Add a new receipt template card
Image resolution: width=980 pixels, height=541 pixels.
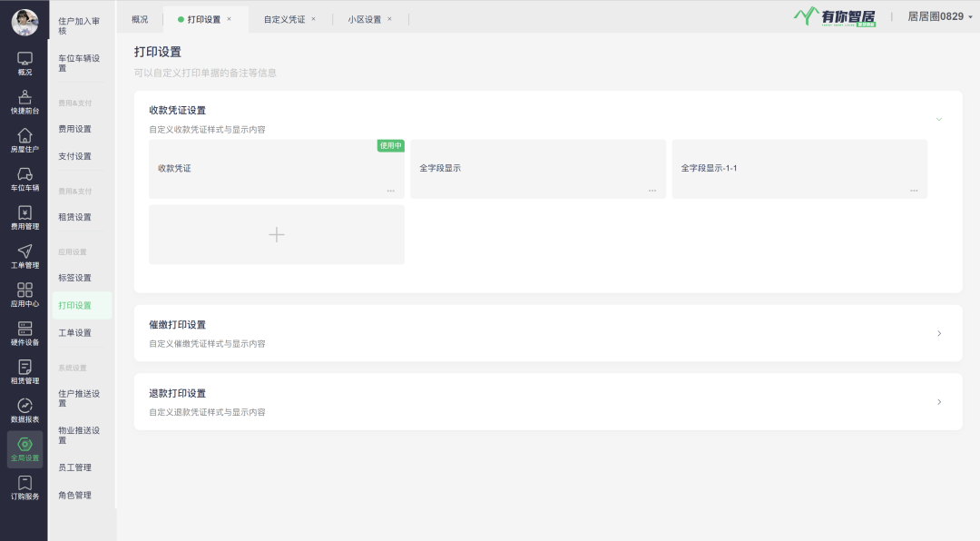point(277,234)
